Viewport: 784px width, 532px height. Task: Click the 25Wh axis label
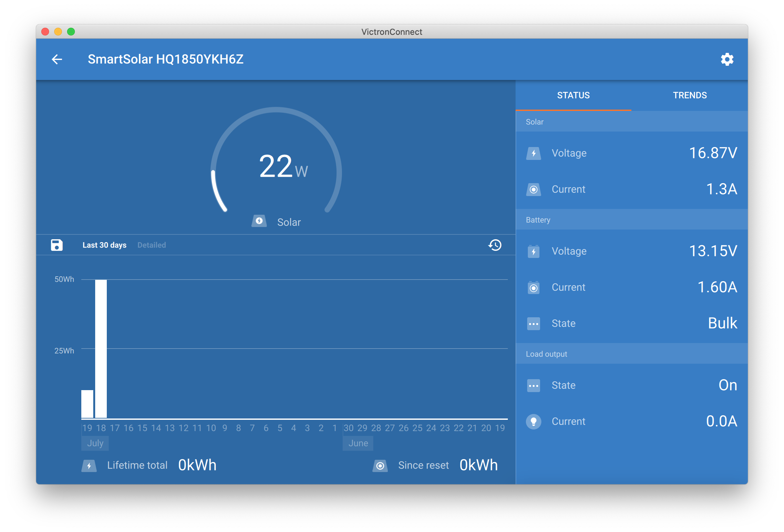click(64, 350)
